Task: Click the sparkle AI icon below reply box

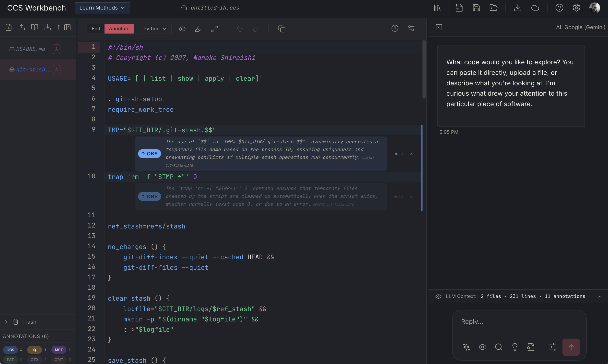Action: [x=466, y=347]
